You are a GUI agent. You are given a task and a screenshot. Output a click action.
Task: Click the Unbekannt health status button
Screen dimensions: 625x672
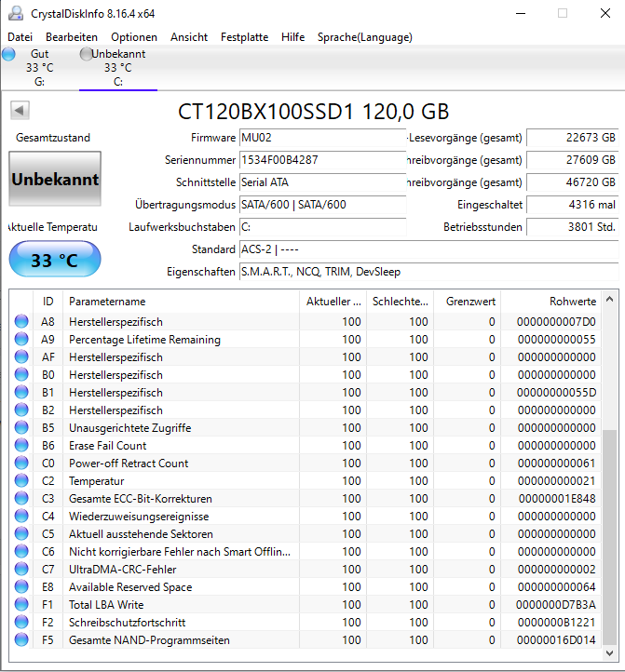(55, 179)
